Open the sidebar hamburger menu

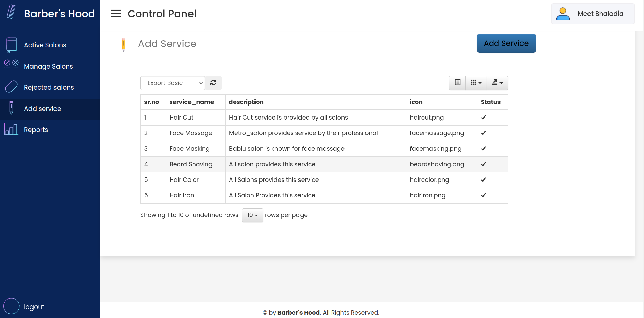[116, 14]
